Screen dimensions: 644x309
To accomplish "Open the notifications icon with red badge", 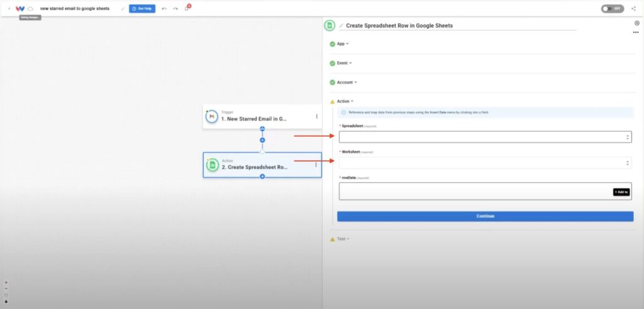I will [x=187, y=8].
